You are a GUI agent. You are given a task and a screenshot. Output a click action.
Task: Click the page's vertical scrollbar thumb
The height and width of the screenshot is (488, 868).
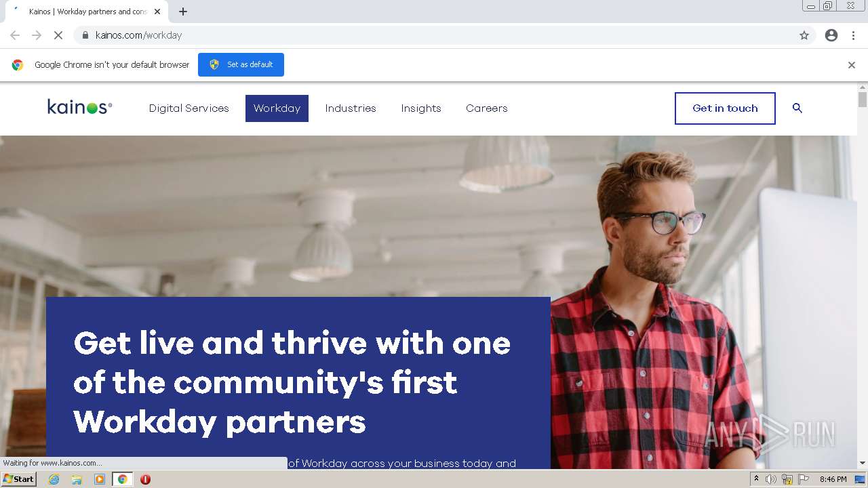pyautogui.click(x=863, y=100)
